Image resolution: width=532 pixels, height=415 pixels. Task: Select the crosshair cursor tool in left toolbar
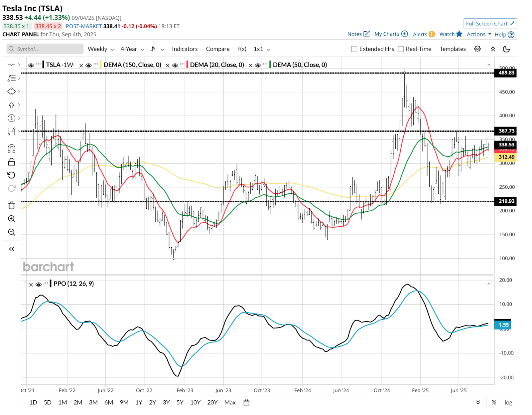click(11, 65)
